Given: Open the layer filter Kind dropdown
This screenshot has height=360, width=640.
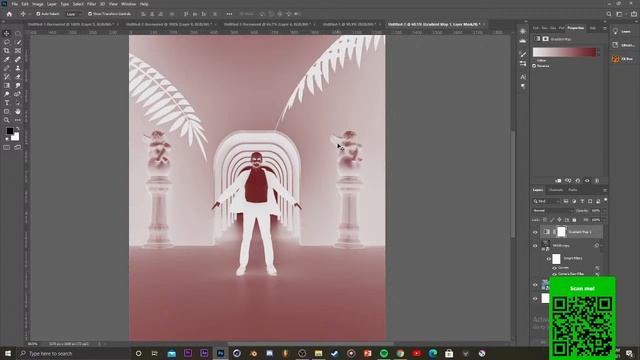Looking at the screenshot, I should coord(547,201).
